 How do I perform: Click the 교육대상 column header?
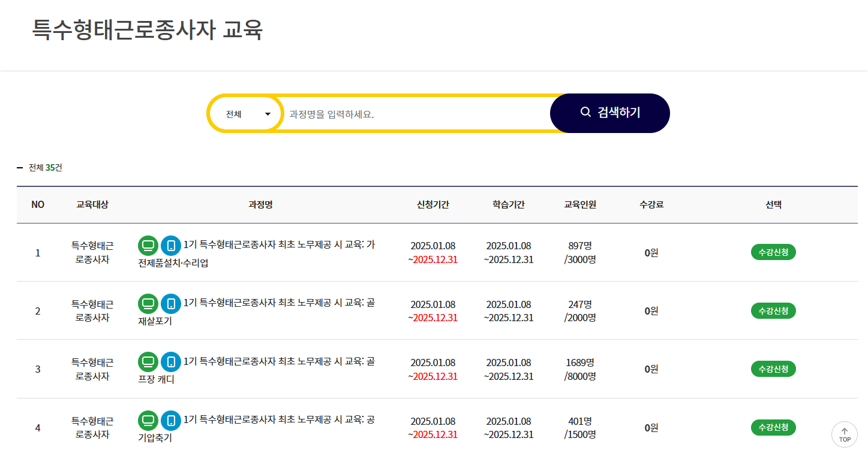(92, 204)
